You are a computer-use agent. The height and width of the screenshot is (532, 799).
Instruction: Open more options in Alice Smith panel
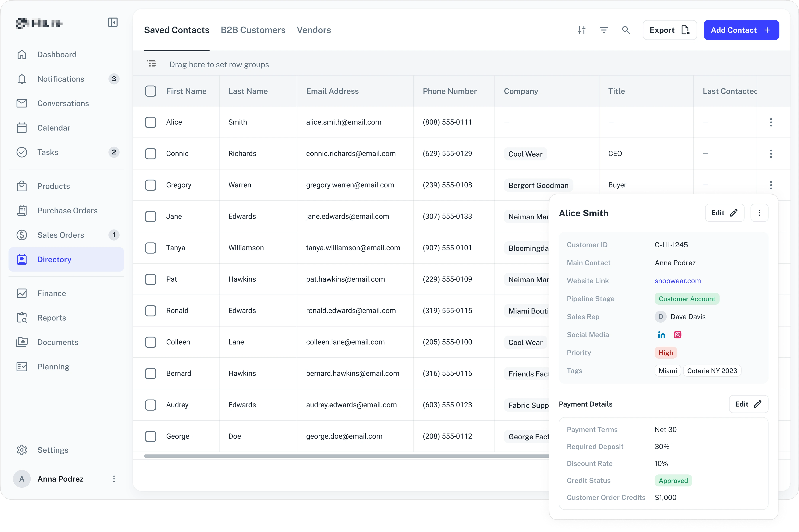759,213
